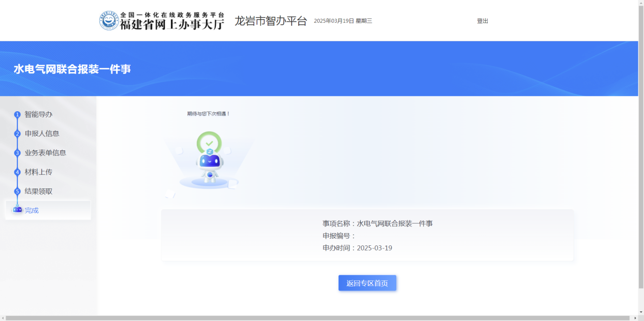Click the step 3 number circle

tap(17, 153)
